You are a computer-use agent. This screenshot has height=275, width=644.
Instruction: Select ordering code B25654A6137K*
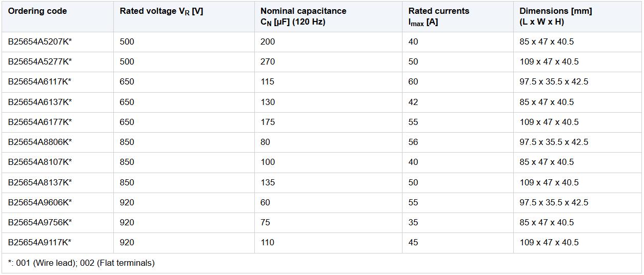click(x=40, y=102)
